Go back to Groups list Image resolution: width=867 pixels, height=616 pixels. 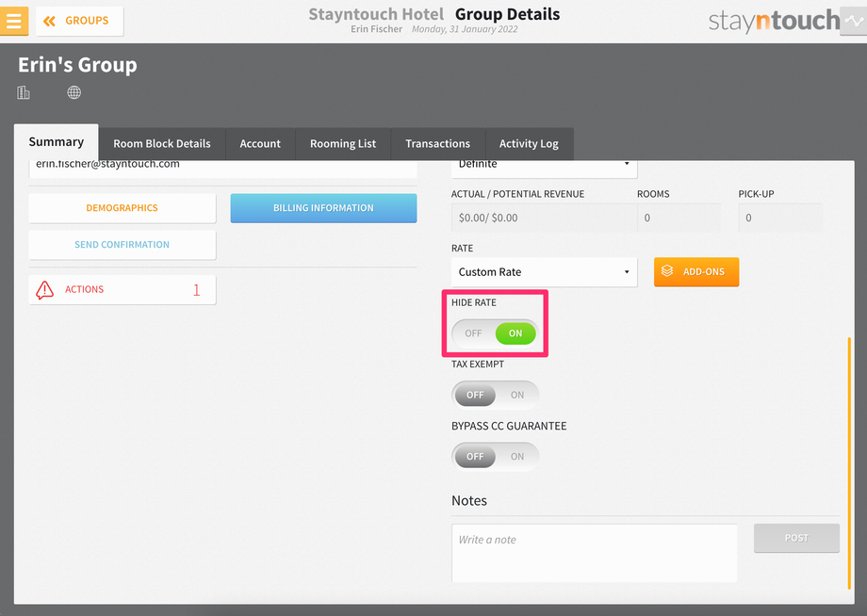(79, 21)
